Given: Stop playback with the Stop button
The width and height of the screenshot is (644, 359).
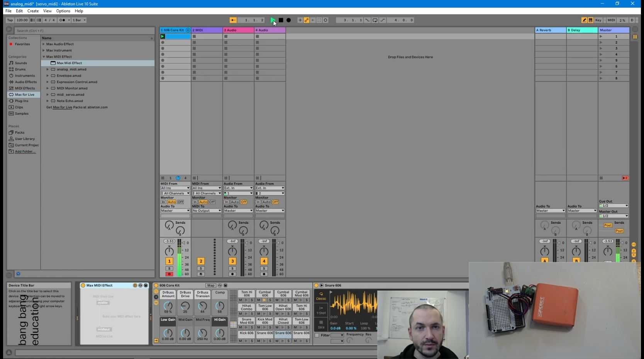Looking at the screenshot, I should [281, 20].
